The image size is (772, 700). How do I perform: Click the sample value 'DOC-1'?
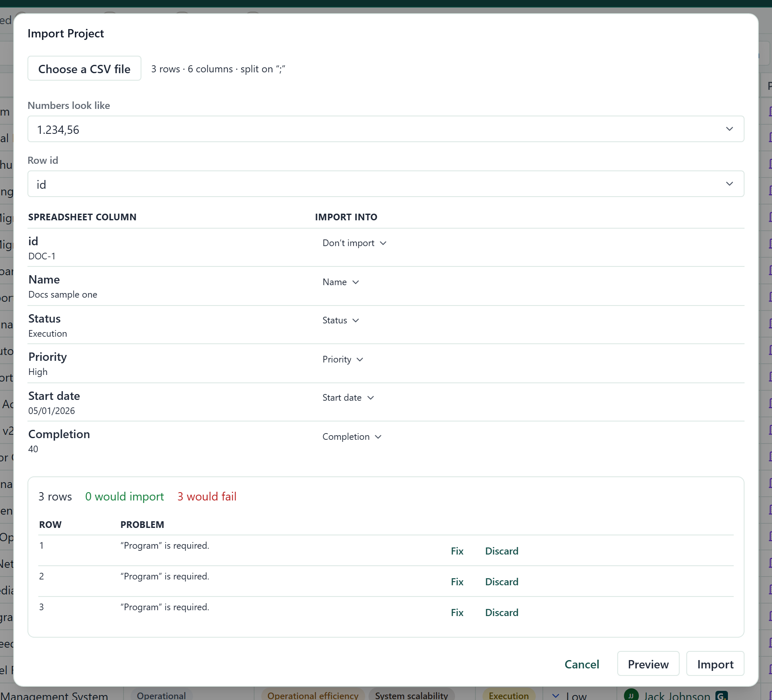(x=42, y=256)
